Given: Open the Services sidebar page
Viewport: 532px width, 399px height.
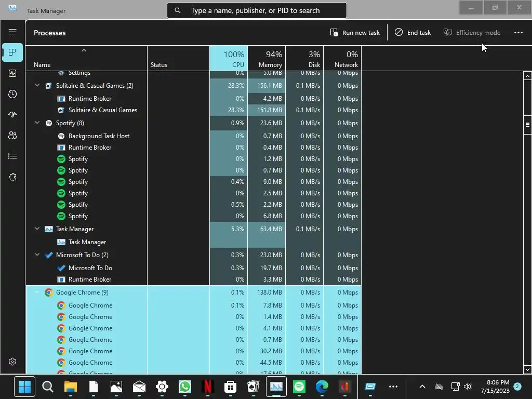Looking at the screenshot, I should (12, 177).
